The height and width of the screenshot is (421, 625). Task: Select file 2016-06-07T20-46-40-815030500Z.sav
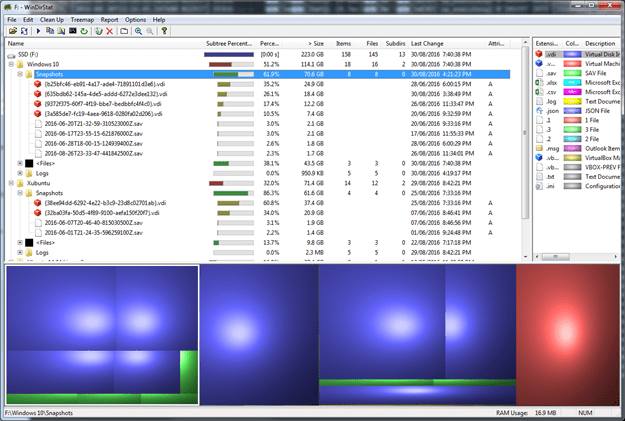tap(93, 223)
